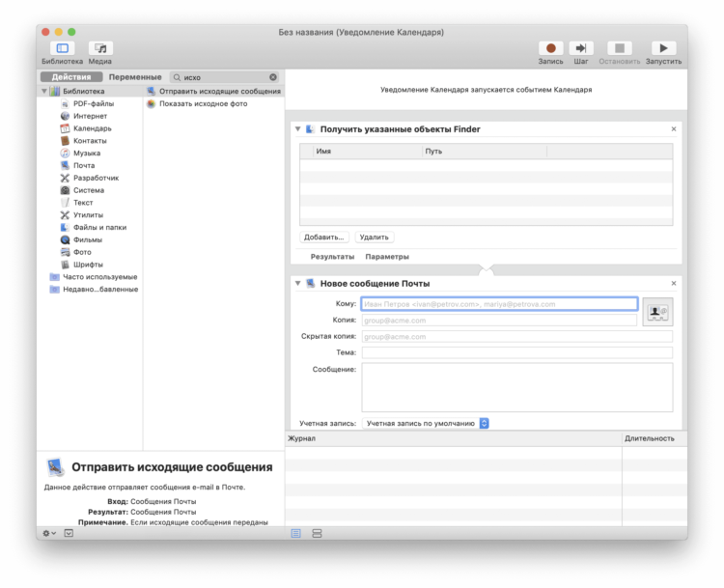Click the Копия field
724x588 pixels.
499,321
